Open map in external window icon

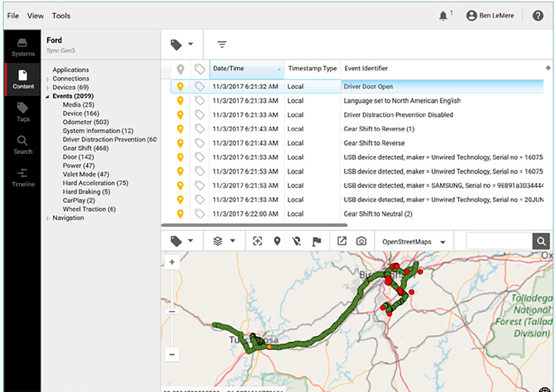(x=341, y=241)
